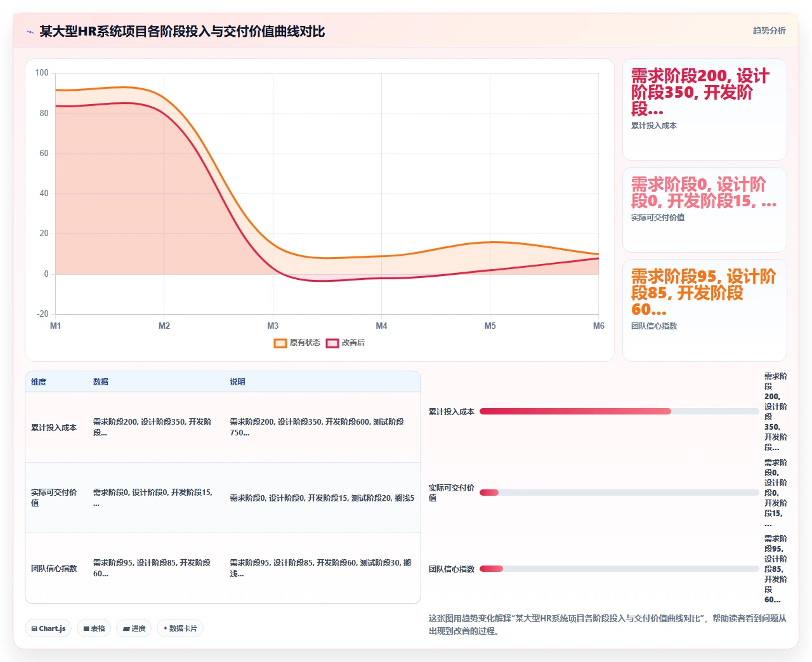This screenshot has height=662, width=812.
Task: Open the 累计投入成本 data card
Action: click(705, 110)
